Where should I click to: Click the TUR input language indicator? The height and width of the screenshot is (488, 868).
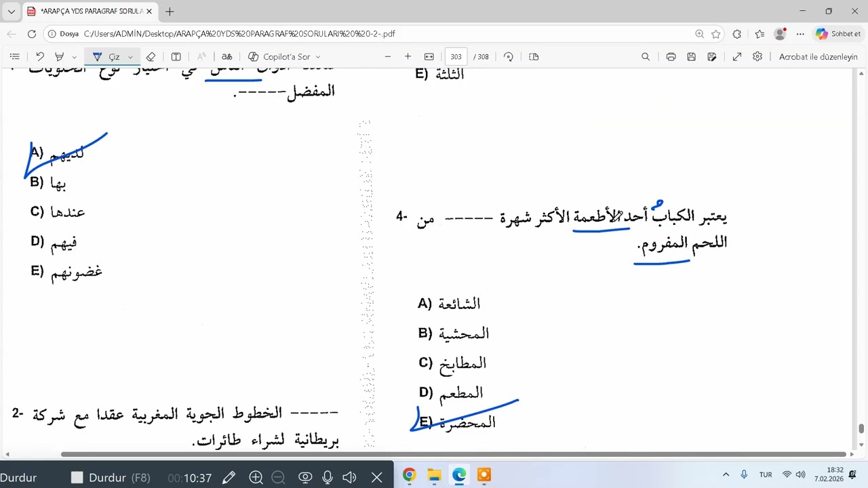tap(766, 475)
